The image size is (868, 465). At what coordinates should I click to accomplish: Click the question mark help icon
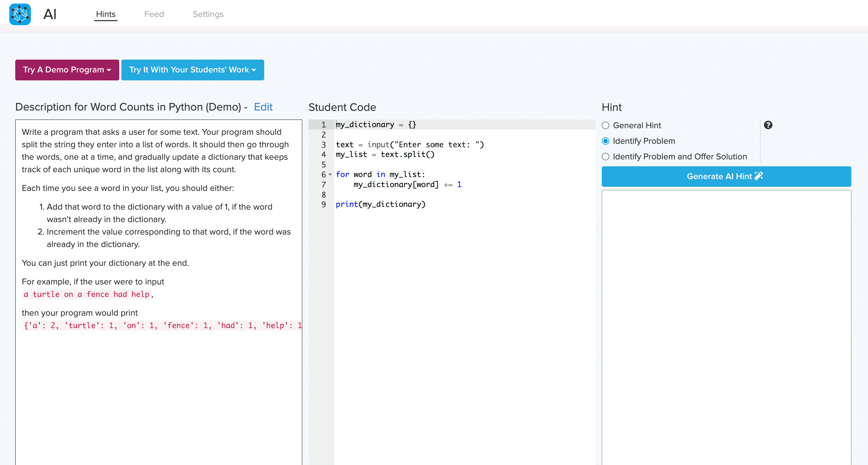pos(768,125)
